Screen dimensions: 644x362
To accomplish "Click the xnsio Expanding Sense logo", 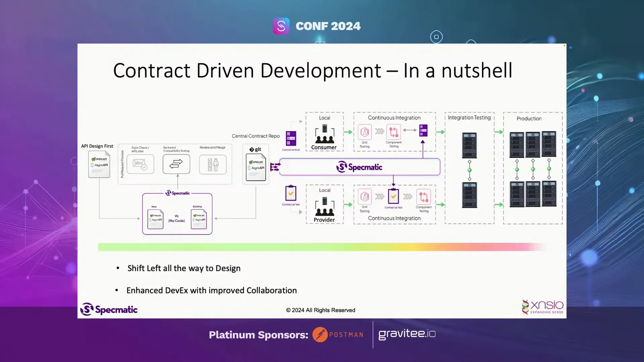I will (x=542, y=307).
